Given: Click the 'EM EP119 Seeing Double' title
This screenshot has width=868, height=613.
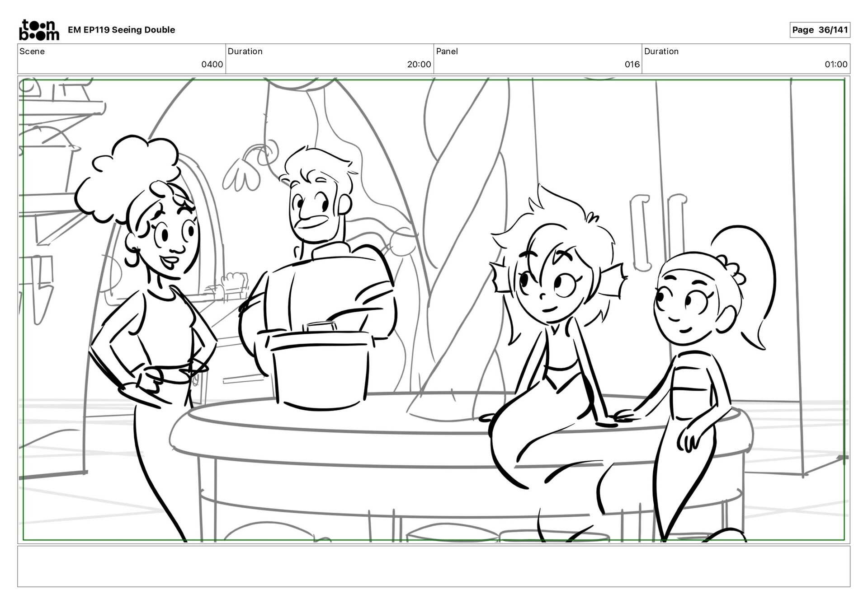Looking at the screenshot, I should 121,30.
